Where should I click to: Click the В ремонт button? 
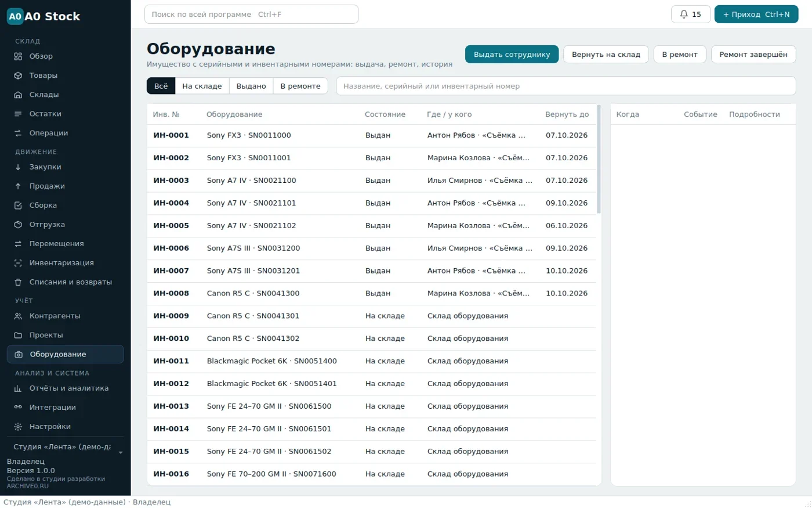tap(680, 55)
